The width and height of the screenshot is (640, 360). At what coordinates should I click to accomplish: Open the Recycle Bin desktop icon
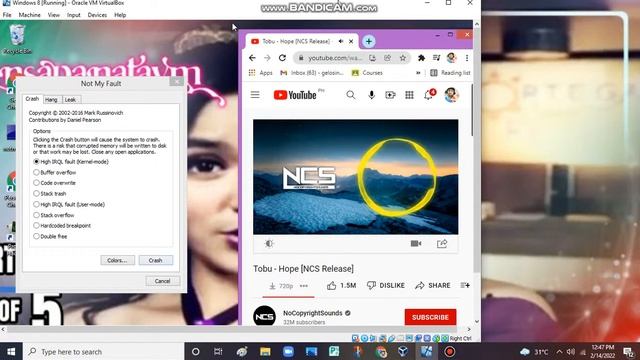(17, 39)
